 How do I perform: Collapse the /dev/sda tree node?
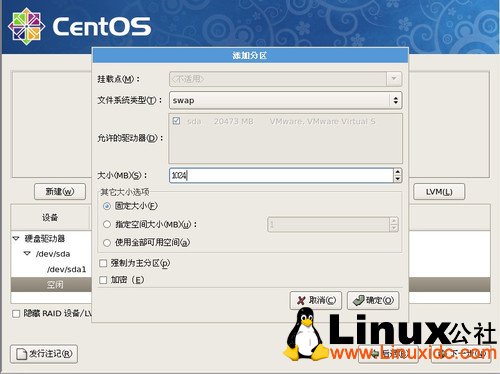tap(27, 254)
